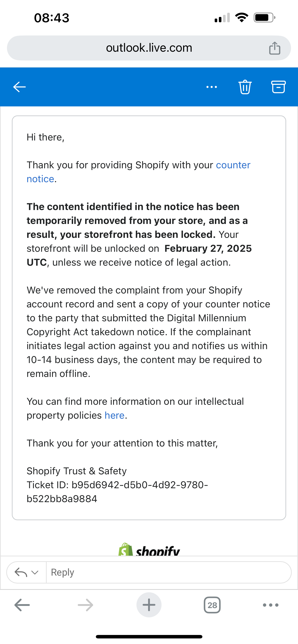Image resolution: width=298 pixels, height=644 pixels.
Task: Open a new browser tab with plus button
Action: tap(149, 605)
